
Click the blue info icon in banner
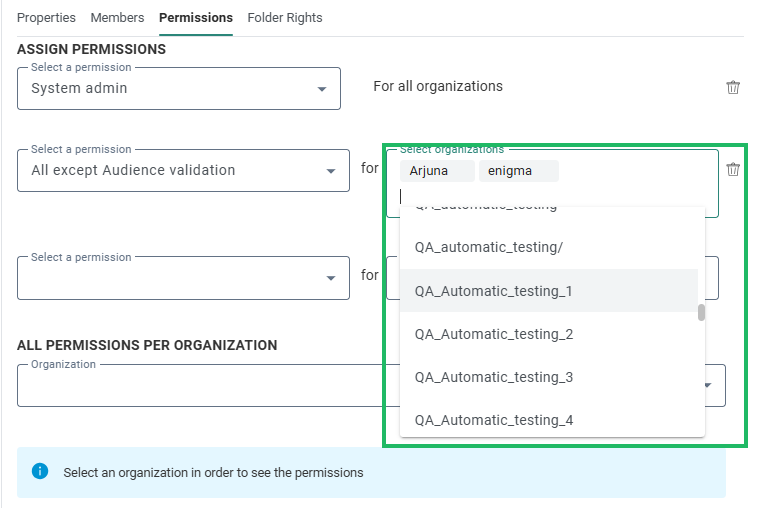click(40, 471)
